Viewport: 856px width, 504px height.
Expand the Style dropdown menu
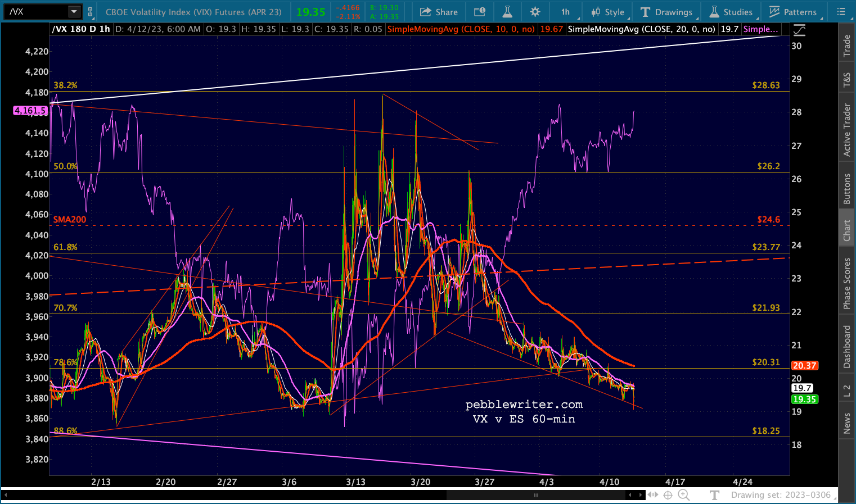607,12
